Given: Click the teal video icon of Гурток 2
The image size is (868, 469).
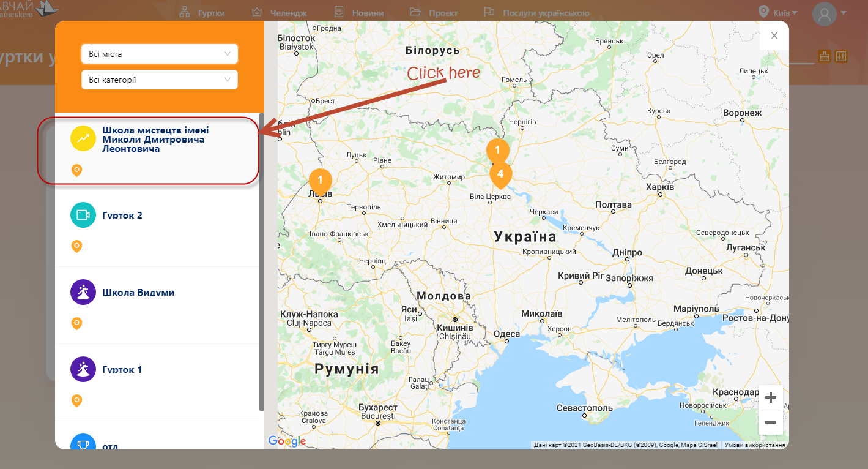Looking at the screenshot, I should pyautogui.click(x=83, y=215).
